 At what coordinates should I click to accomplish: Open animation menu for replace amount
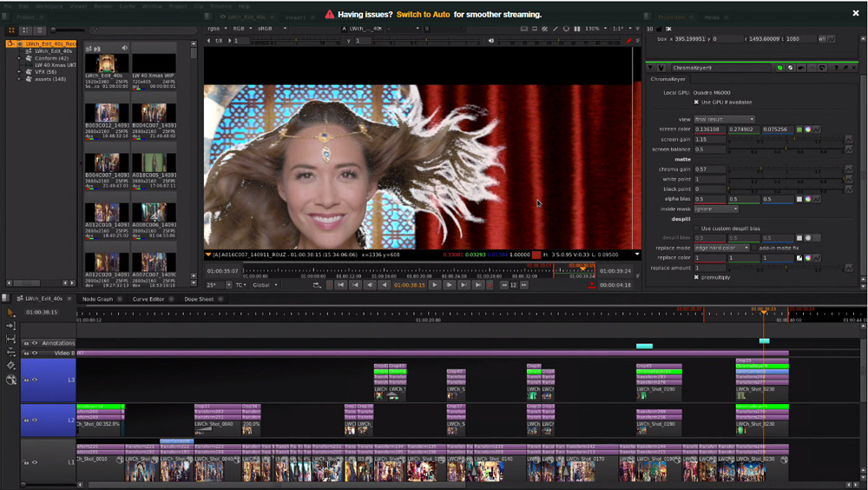pyautogui.click(x=849, y=268)
